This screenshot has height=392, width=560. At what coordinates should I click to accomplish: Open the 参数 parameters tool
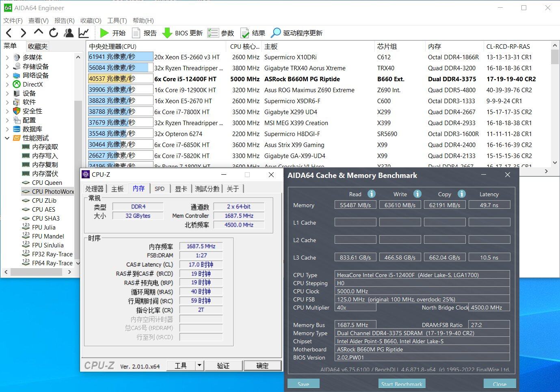point(221,33)
